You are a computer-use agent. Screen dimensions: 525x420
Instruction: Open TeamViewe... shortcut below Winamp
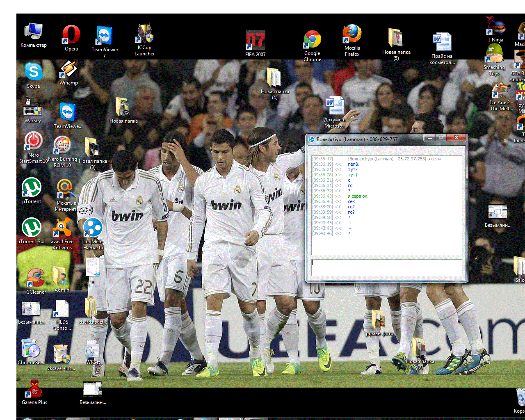coord(68,116)
